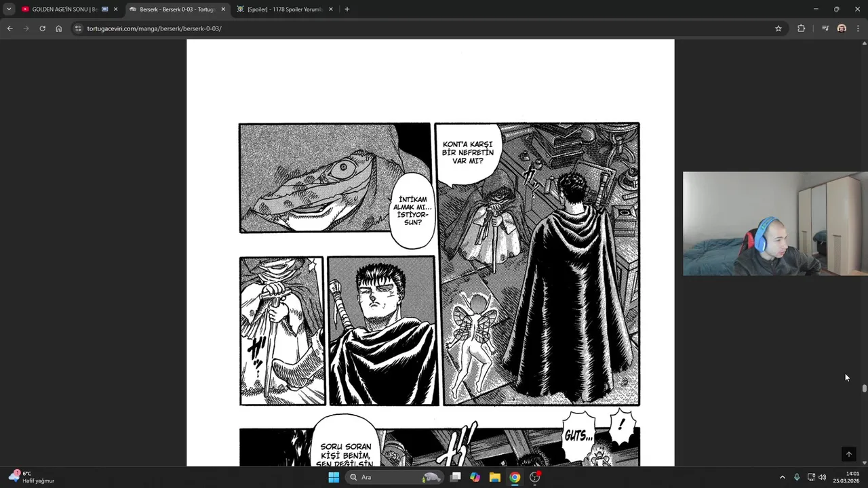The image size is (868, 488).
Task: Open the clock showing 14:01
Action: (x=846, y=477)
